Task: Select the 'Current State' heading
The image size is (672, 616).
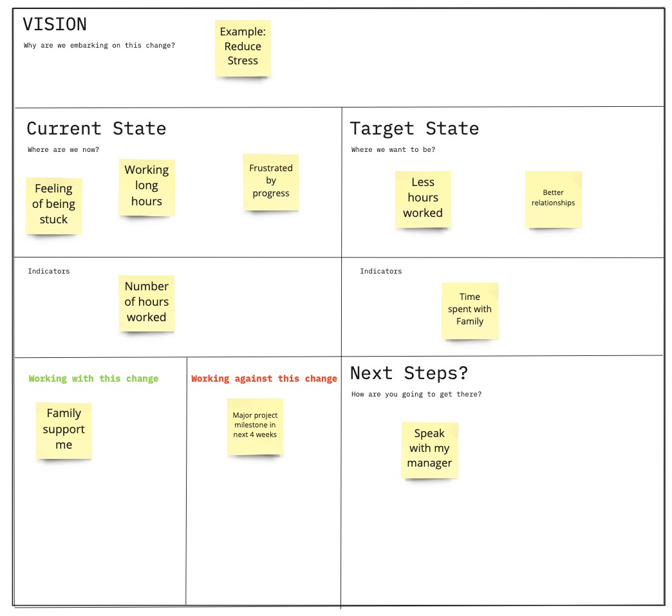Action: (x=97, y=128)
